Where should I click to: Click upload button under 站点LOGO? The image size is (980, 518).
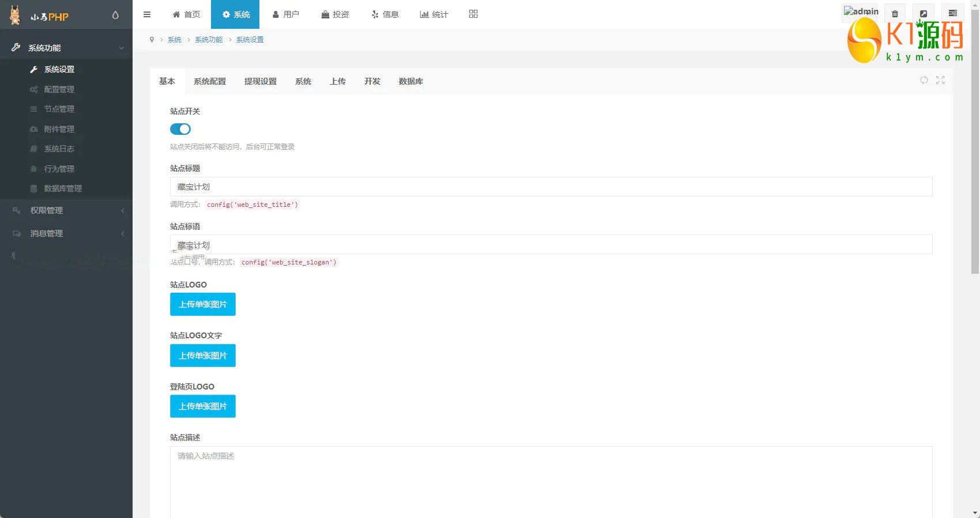[203, 304]
